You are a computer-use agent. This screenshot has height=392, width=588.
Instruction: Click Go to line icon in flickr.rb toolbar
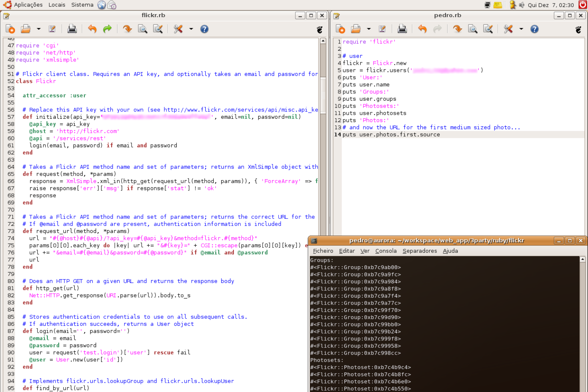[127, 29]
